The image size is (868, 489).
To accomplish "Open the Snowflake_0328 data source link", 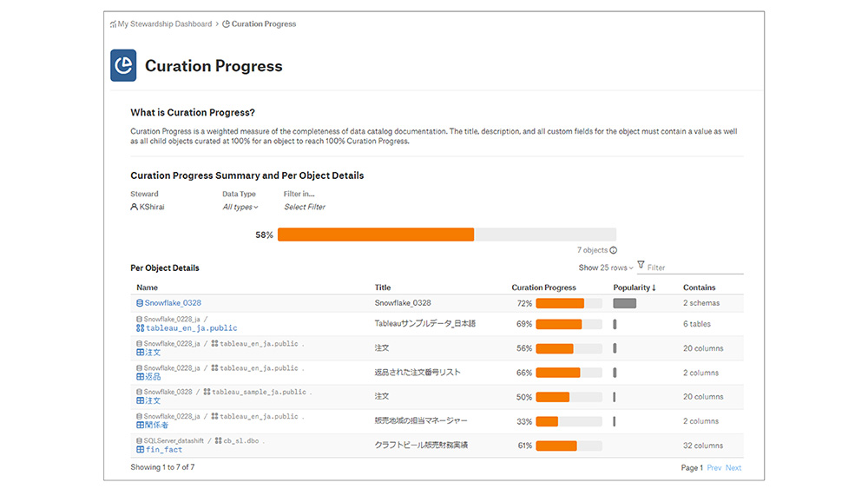I will (173, 303).
